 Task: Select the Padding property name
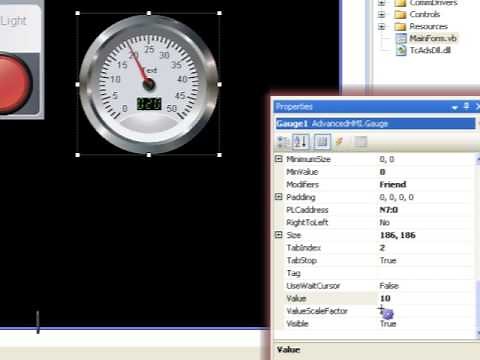pyautogui.click(x=301, y=197)
